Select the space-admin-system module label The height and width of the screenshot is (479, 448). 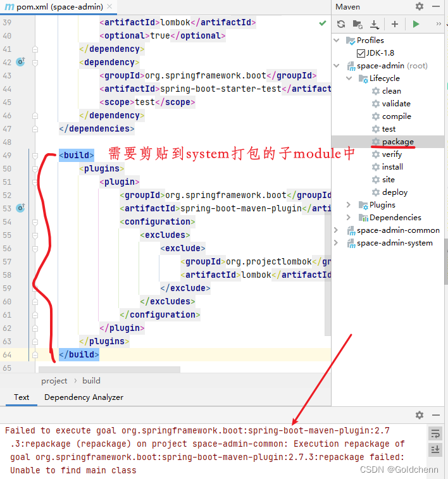(395, 243)
